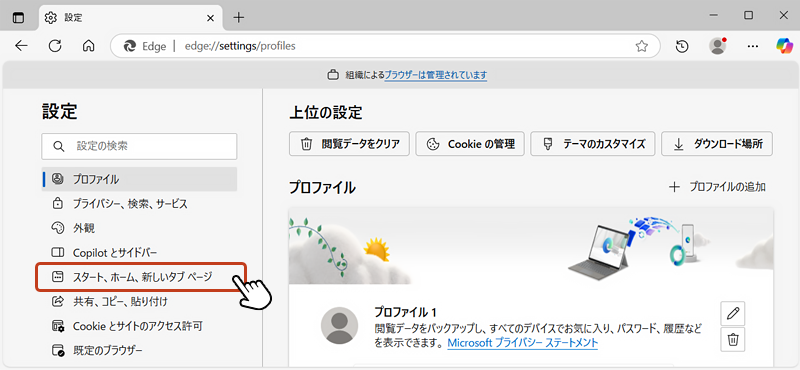Open 共有、コピー、貼り付け settings
This screenshot has height=370, width=800.
click(139, 302)
